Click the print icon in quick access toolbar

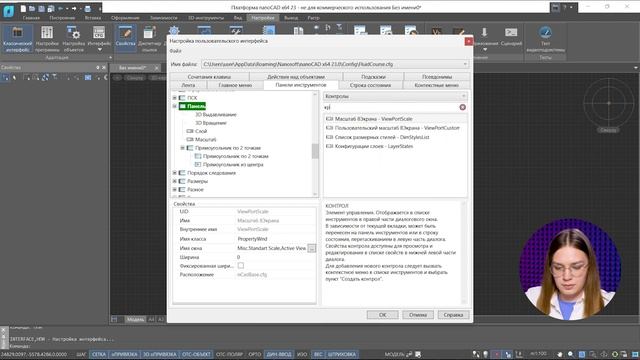(x=87, y=8)
